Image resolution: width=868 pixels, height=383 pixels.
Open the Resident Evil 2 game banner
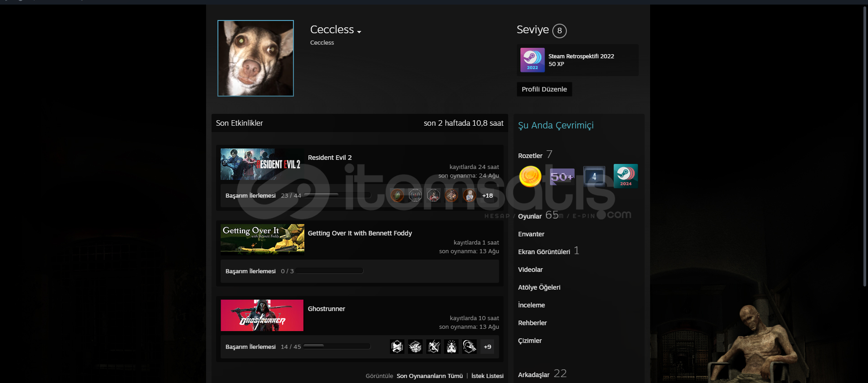262,164
